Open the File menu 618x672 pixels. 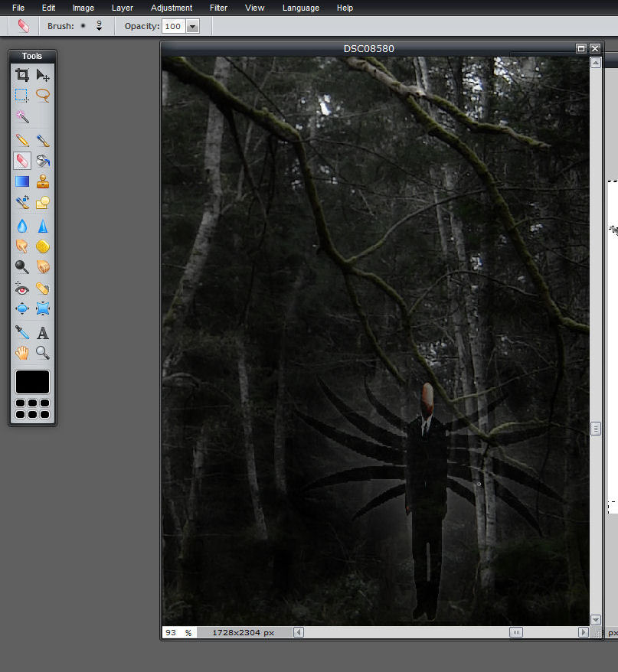tap(18, 8)
